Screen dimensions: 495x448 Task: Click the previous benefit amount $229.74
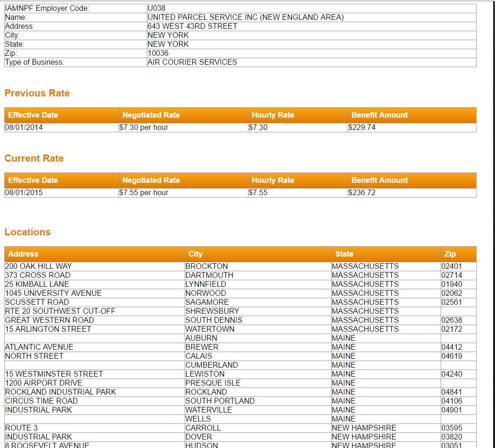coord(362,127)
